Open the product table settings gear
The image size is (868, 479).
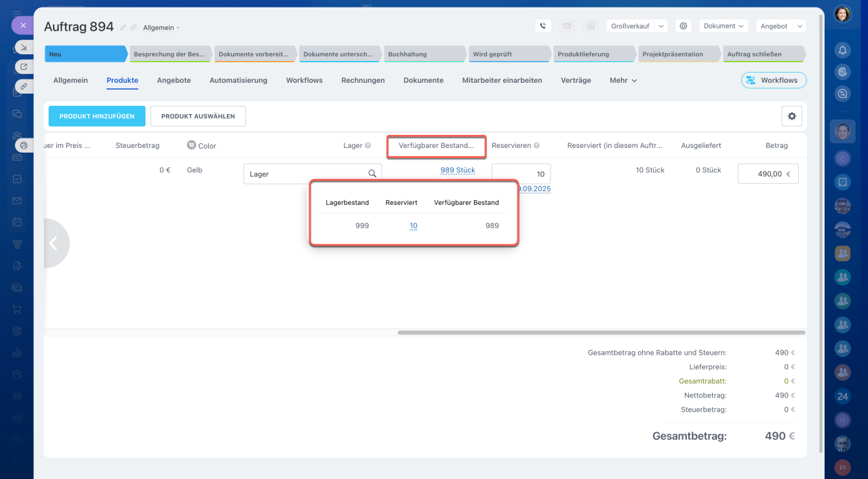coord(791,116)
